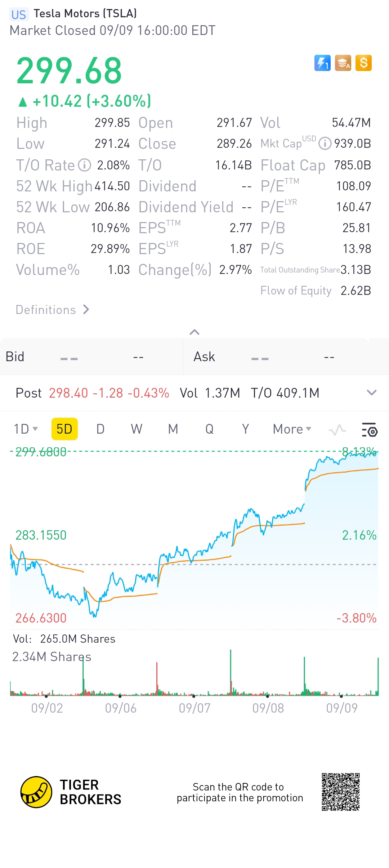Viewport: 389px width, 868px height.
Task: Tap the orange dollar sign badge
Action: [x=363, y=63]
